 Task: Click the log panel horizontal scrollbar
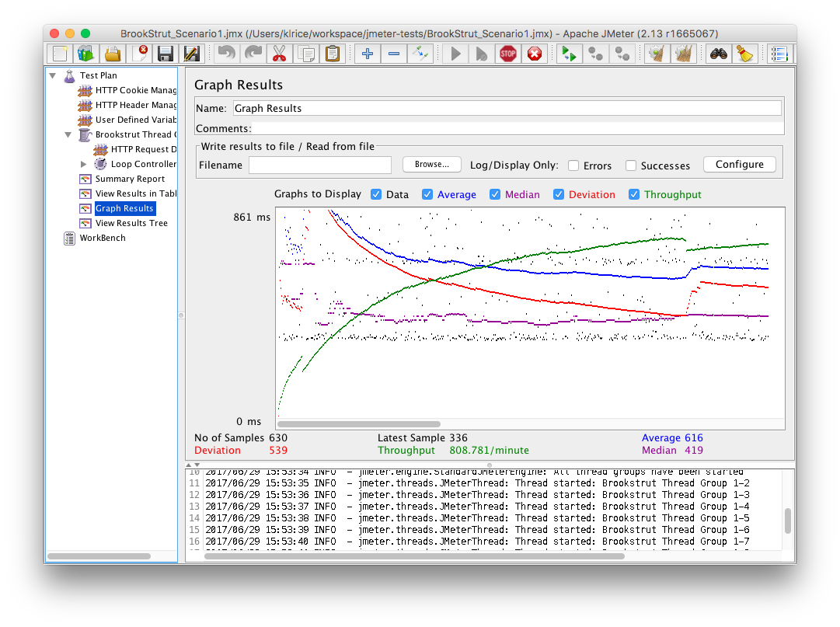[x=414, y=556]
